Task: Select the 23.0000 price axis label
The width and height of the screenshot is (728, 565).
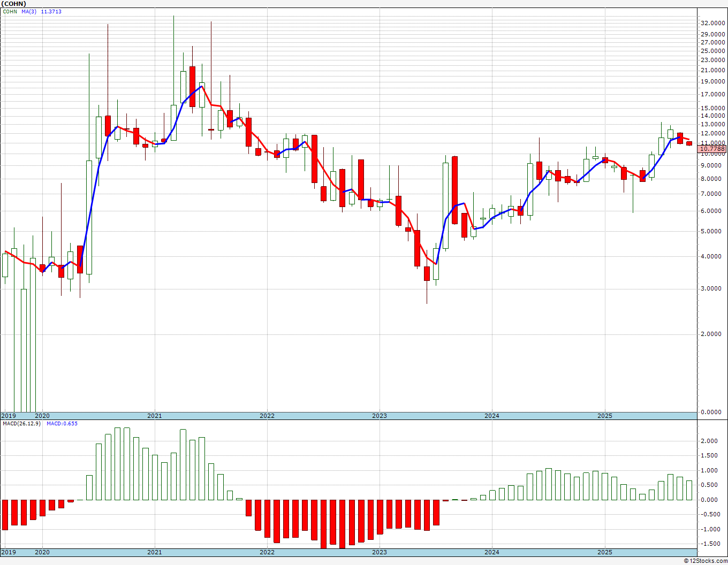Action: [713, 60]
